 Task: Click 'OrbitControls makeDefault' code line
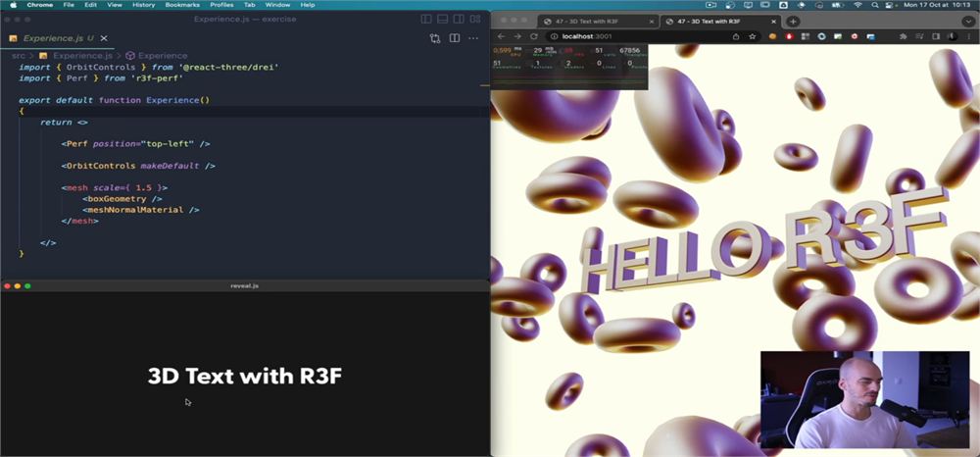point(138,166)
